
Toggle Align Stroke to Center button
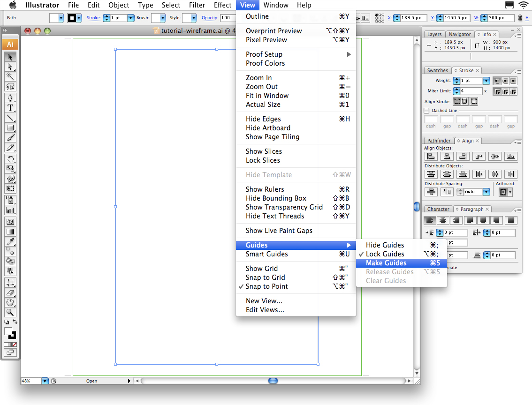click(456, 101)
